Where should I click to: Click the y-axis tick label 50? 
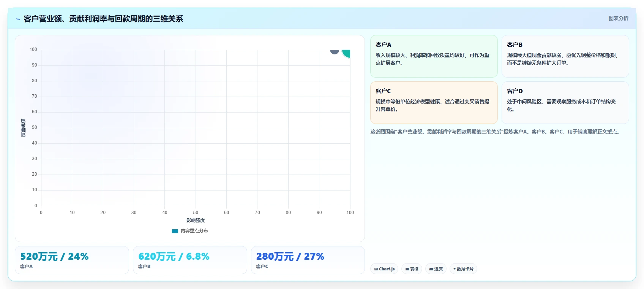35,127
